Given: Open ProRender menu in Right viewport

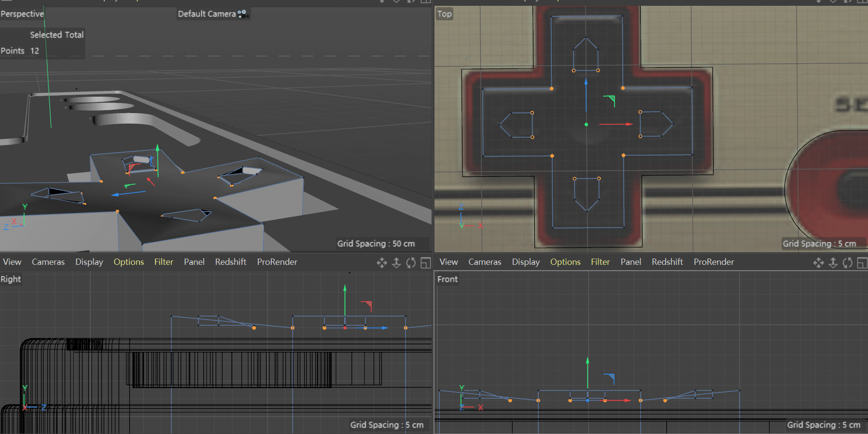Looking at the screenshot, I should click(x=277, y=262).
